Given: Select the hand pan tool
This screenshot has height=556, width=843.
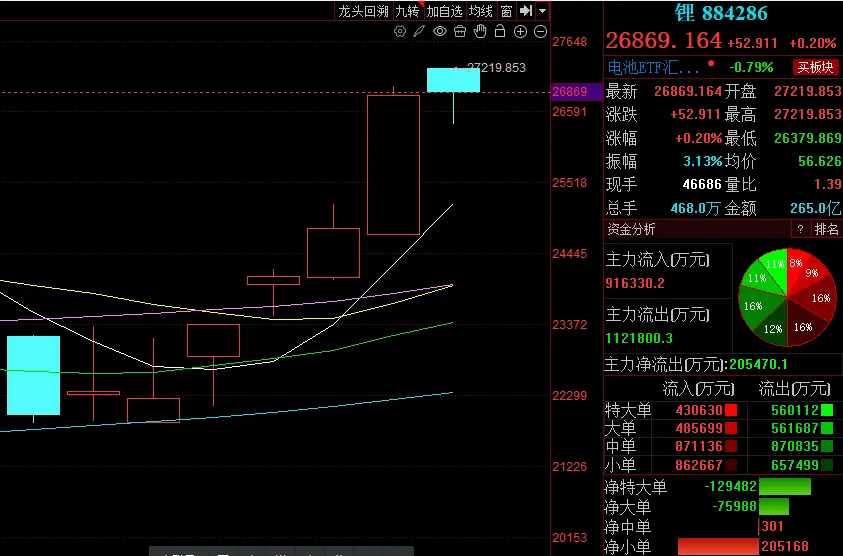Looking at the screenshot, I should point(480,31).
